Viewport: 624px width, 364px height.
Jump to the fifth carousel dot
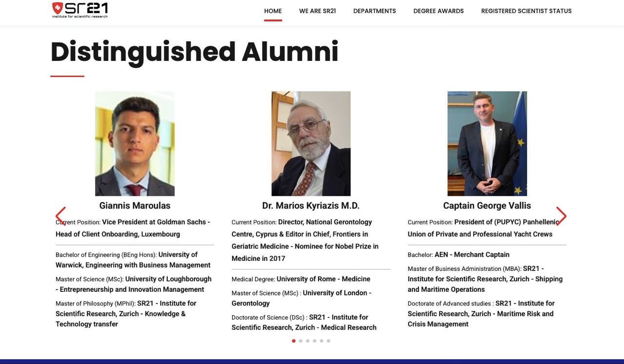(321, 341)
